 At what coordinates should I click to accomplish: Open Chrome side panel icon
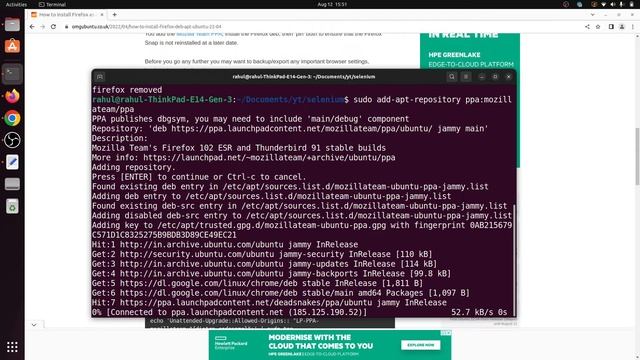click(x=611, y=27)
